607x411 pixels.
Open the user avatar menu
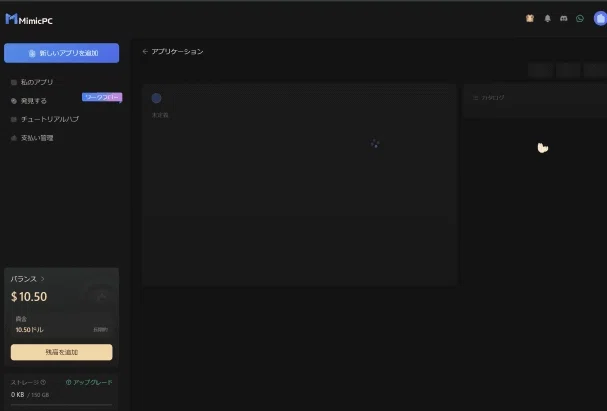600,18
